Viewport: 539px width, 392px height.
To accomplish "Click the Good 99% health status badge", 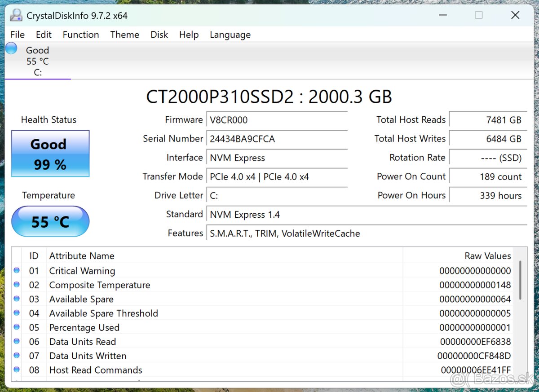I will point(50,153).
